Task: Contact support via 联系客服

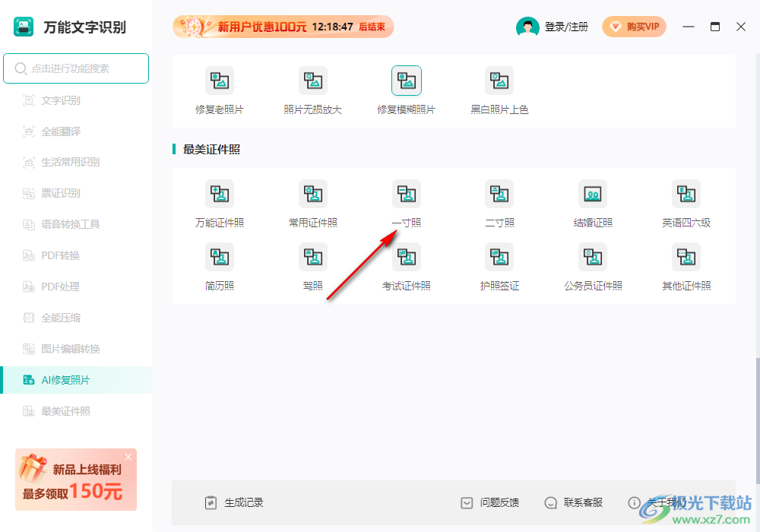Action: pos(573,503)
